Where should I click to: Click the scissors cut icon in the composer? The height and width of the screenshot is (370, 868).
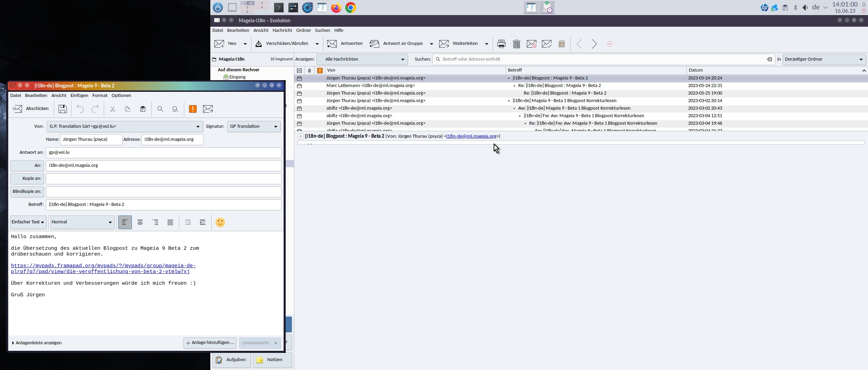[x=112, y=109]
